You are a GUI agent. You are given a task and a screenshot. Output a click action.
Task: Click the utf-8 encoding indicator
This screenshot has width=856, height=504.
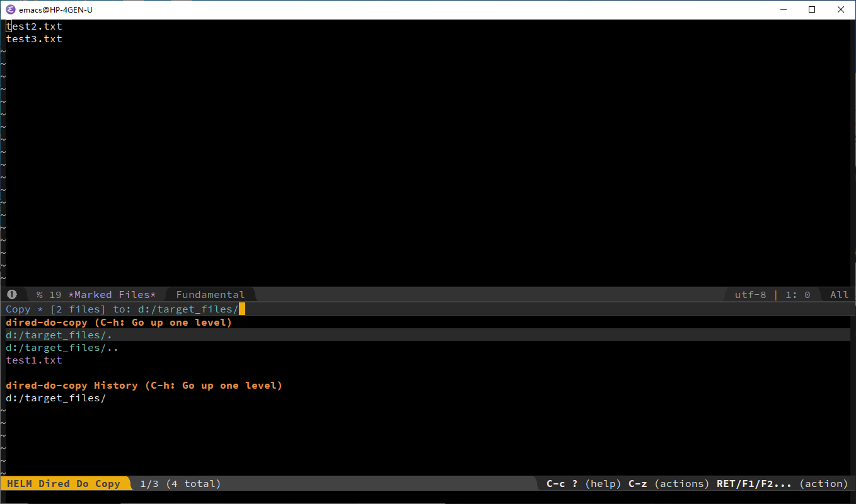750,294
